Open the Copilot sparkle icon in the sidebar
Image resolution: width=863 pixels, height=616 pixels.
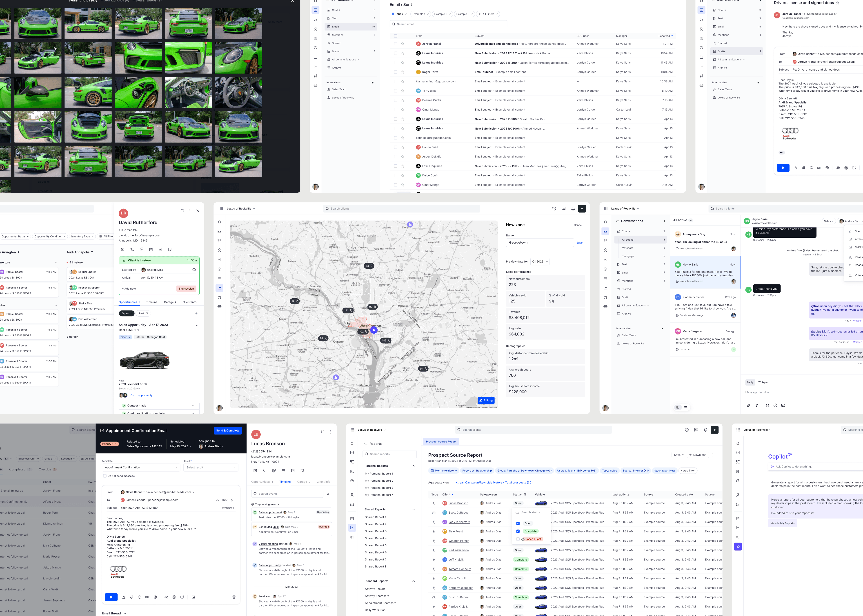point(737,547)
